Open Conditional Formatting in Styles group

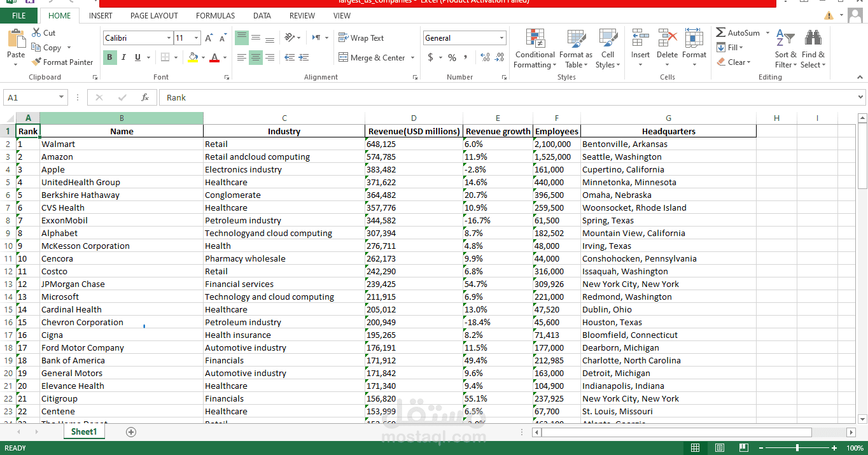(535, 48)
